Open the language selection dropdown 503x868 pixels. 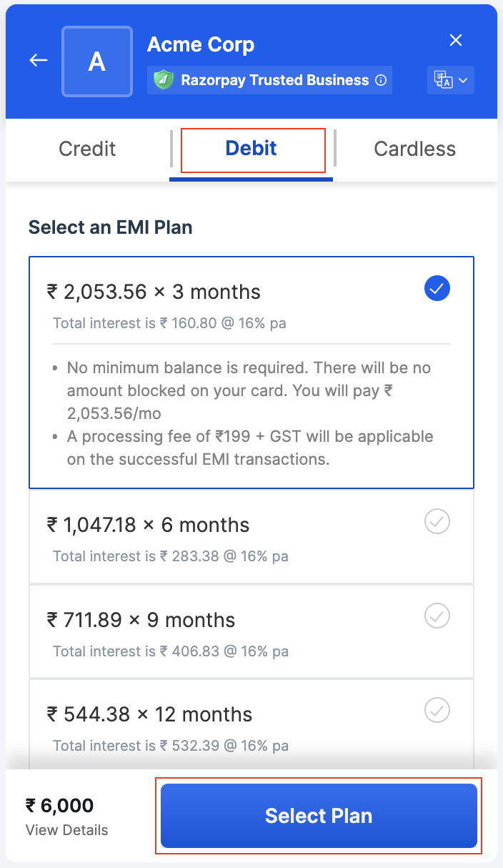[x=464, y=80]
